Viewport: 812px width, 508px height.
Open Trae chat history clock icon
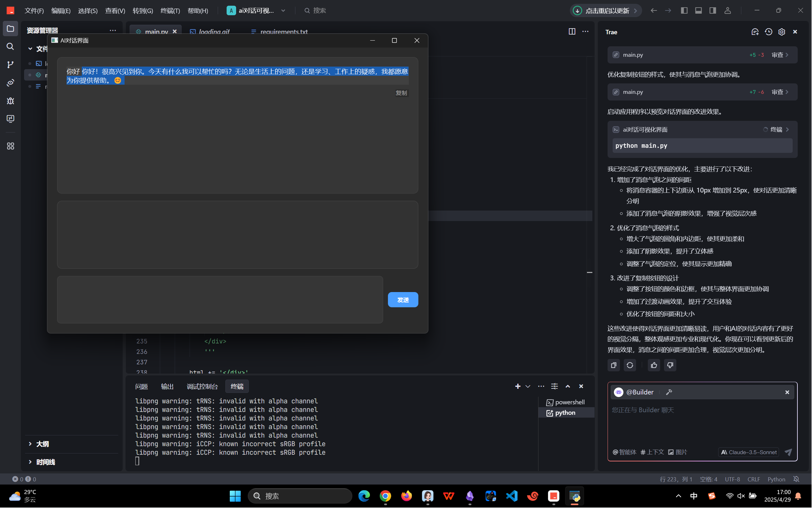tap(768, 32)
